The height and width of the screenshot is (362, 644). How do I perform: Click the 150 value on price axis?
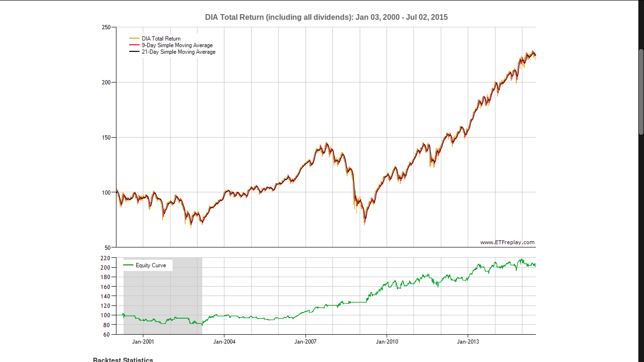pyautogui.click(x=106, y=138)
